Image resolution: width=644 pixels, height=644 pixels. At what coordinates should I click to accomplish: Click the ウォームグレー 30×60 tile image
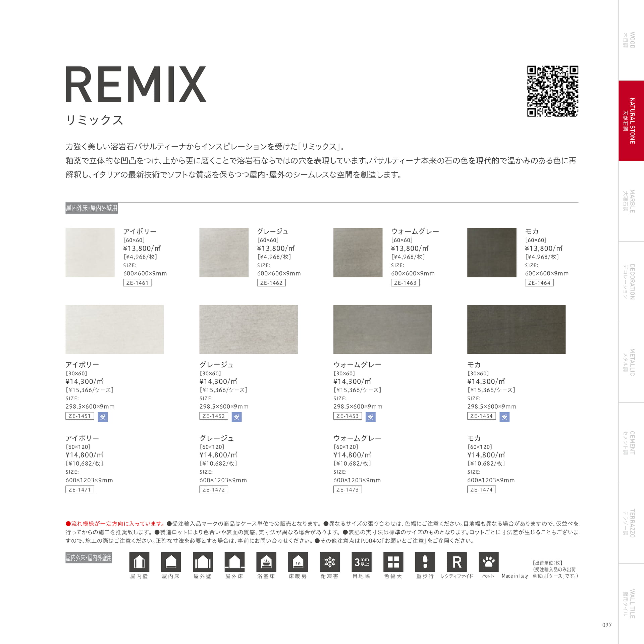382,329
